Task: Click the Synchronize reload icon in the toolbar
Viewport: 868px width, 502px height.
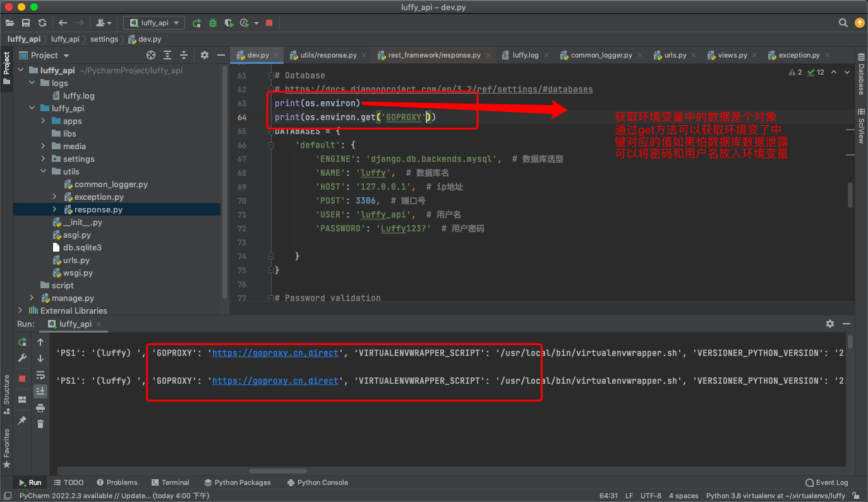Action: [x=42, y=23]
